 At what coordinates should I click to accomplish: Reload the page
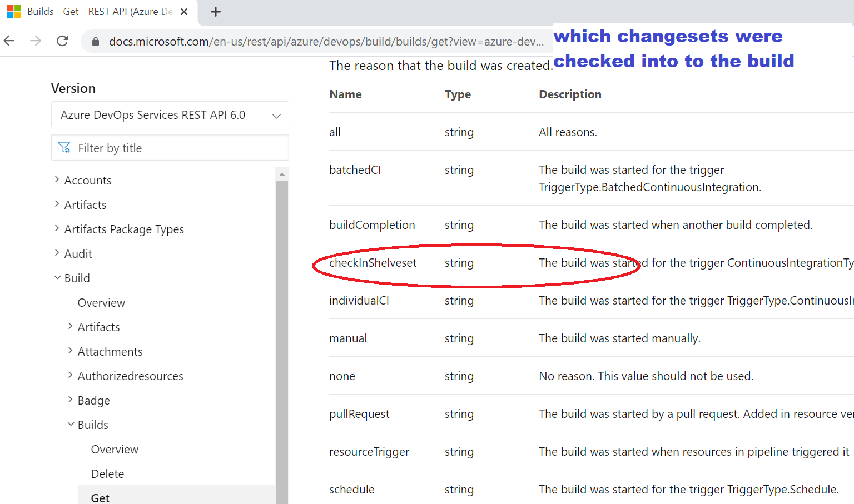point(61,41)
